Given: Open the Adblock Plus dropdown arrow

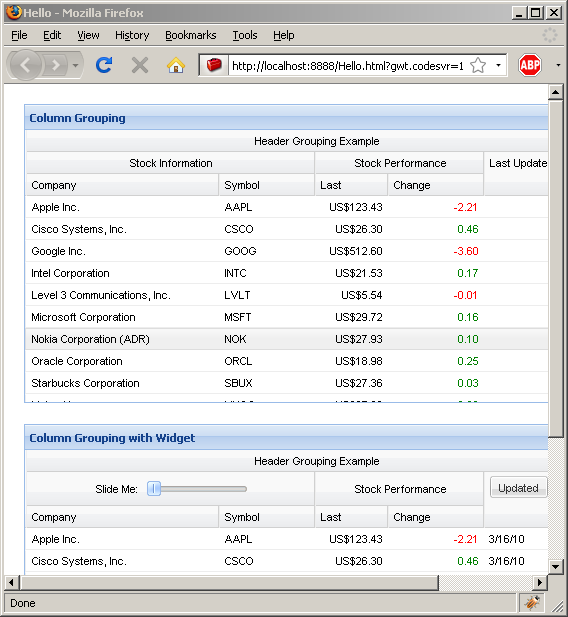Looking at the screenshot, I should 558,65.
